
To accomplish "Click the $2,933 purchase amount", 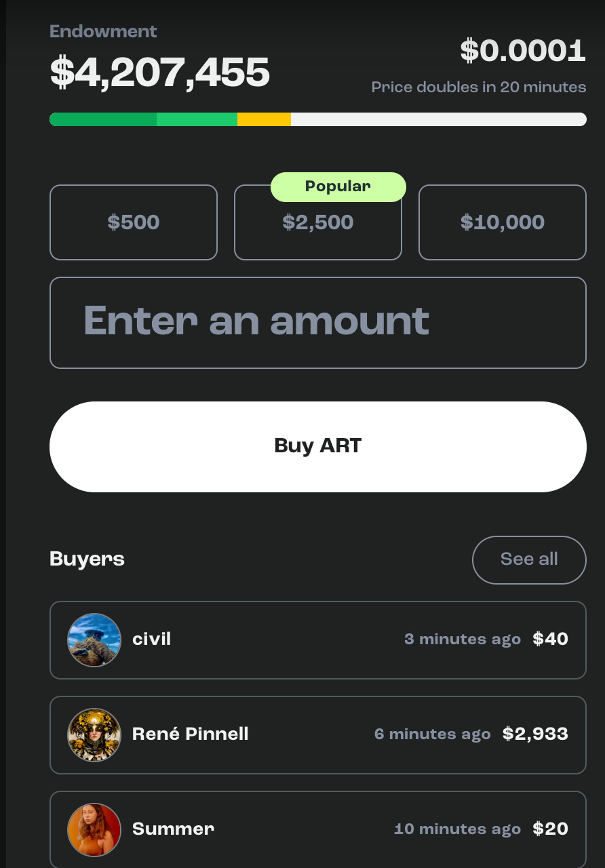I will click(535, 734).
